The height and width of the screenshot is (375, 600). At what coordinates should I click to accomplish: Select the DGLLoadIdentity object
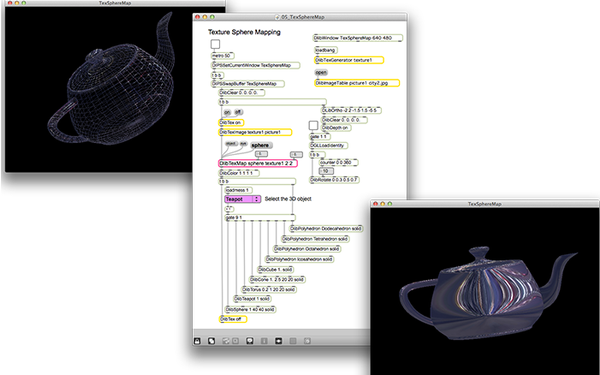[x=329, y=145]
